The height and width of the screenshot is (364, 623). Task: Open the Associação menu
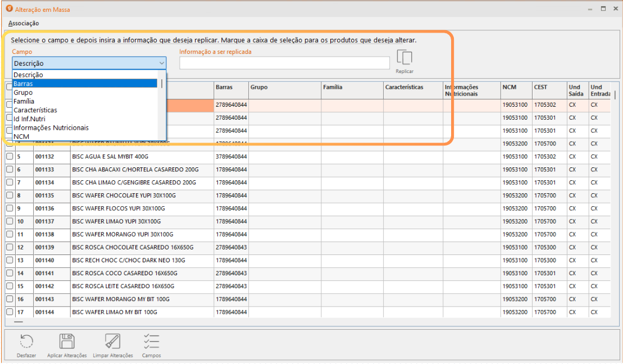(24, 24)
